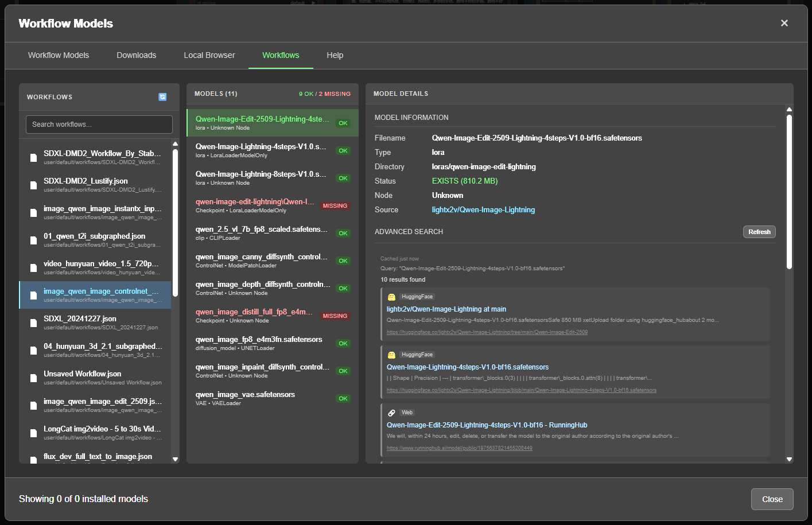Click the '10 results found' text
This screenshot has height=525, width=812.
click(x=403, y=280)
